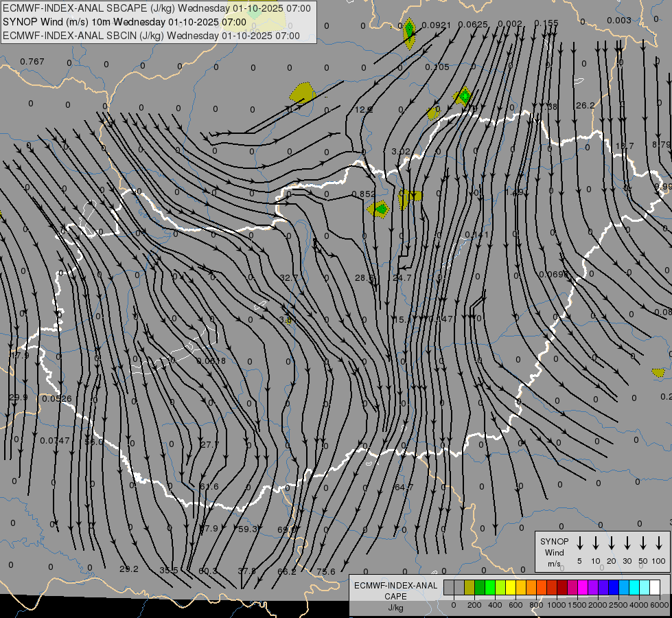Image resolution: width=672 pixels, height=618 pixels.
Task: Click the 32.7 CAPE value on map
Action: [289, 278]
